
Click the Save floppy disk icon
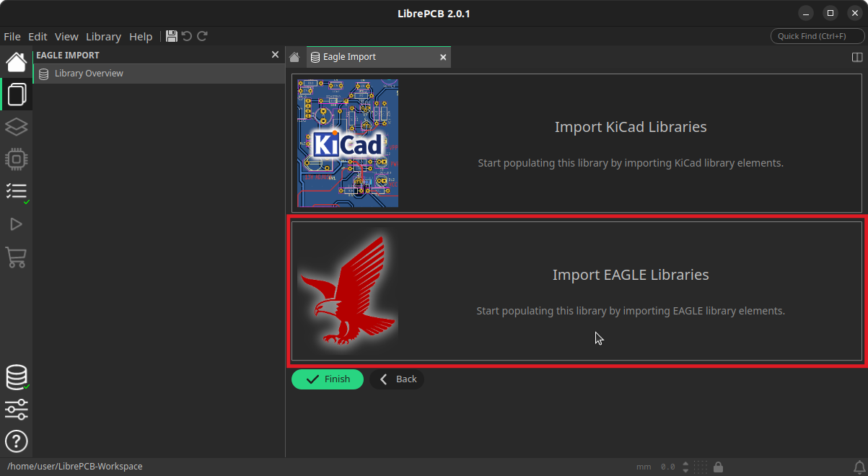(171, 36)
